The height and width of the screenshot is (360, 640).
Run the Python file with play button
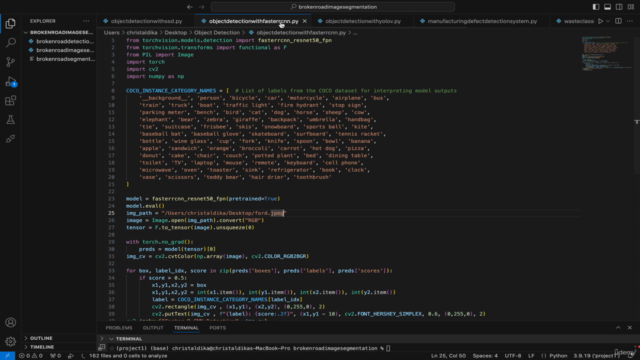pyautogui.click(x=600, y=21)
